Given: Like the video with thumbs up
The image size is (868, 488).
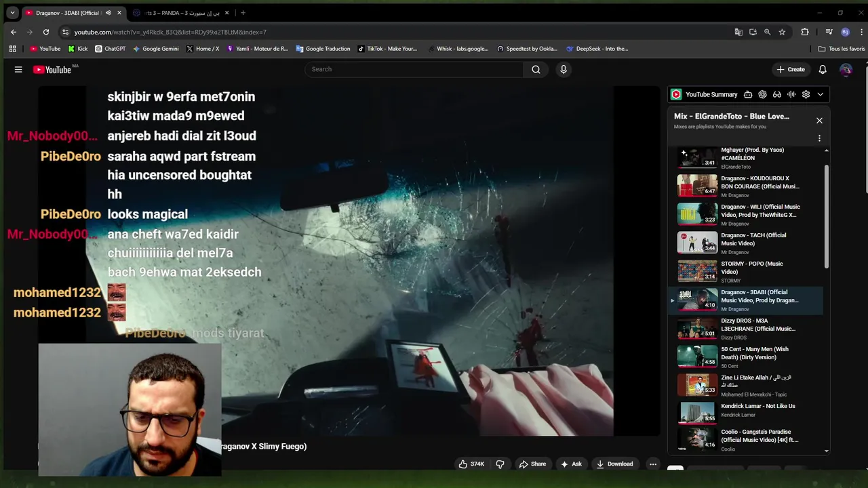Looking at the screenshot, I should click(x=471, y=464).
